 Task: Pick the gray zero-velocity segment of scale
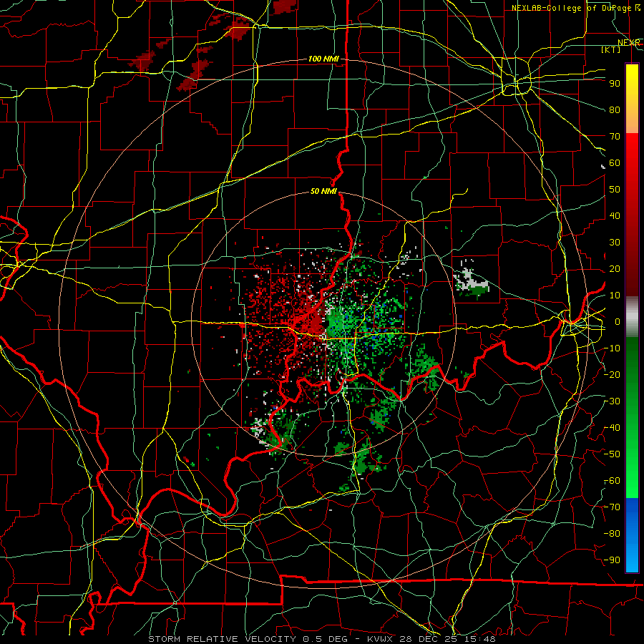(x=632, y=317)
